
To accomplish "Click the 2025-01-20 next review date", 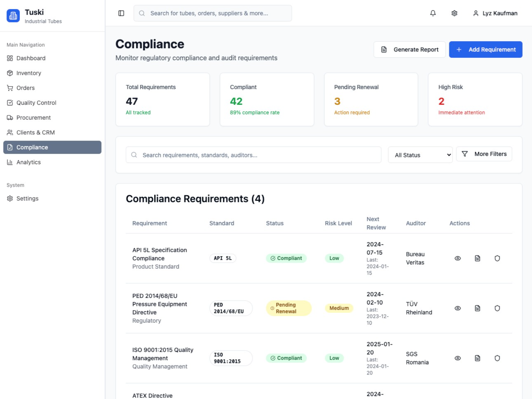I will 379,348.
